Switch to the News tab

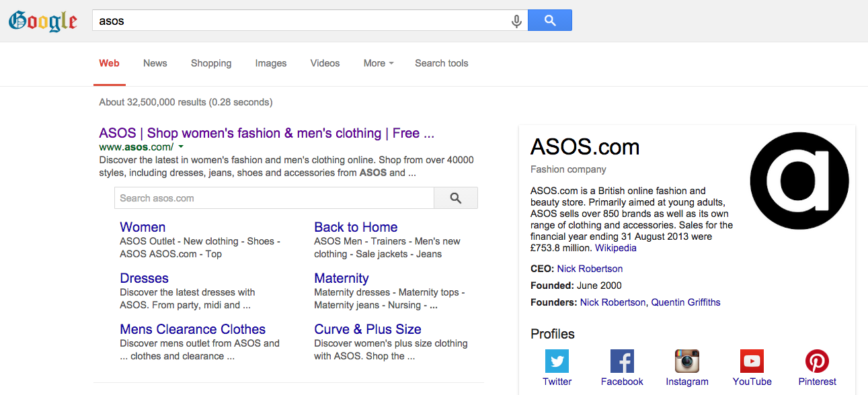[155, 63]
